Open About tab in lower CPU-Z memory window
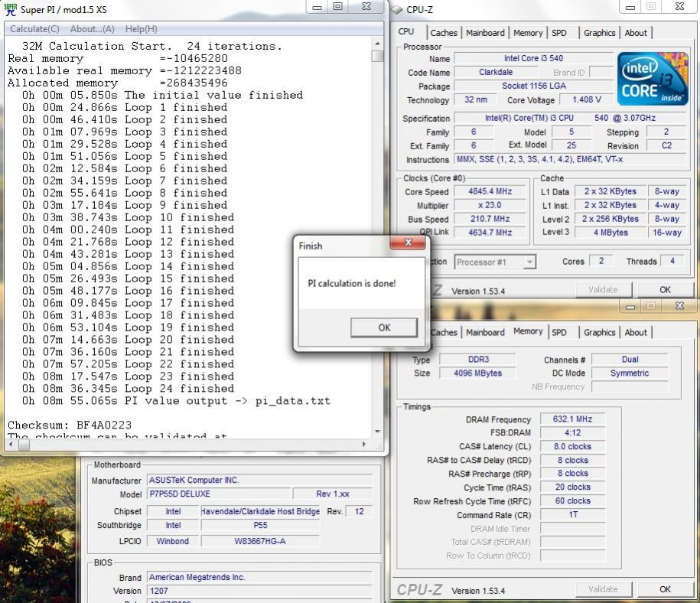This screenshot has height=603, width=700. tap(636, 332)
